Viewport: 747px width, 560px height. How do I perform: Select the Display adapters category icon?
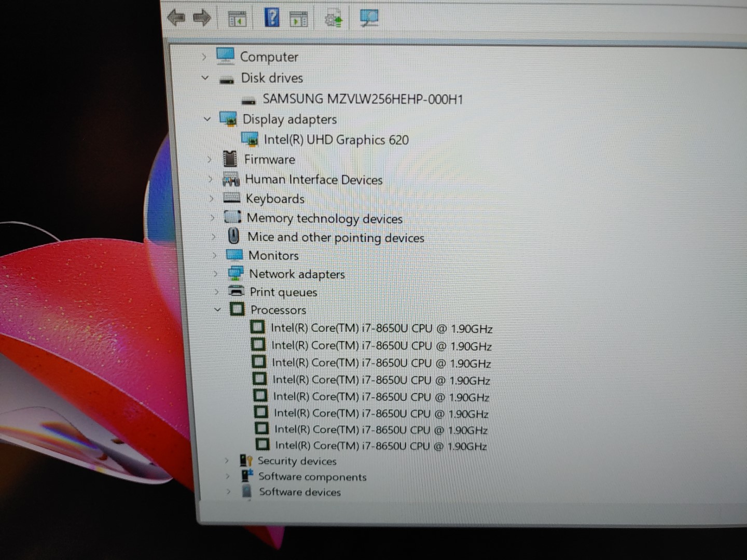point(228,119)
